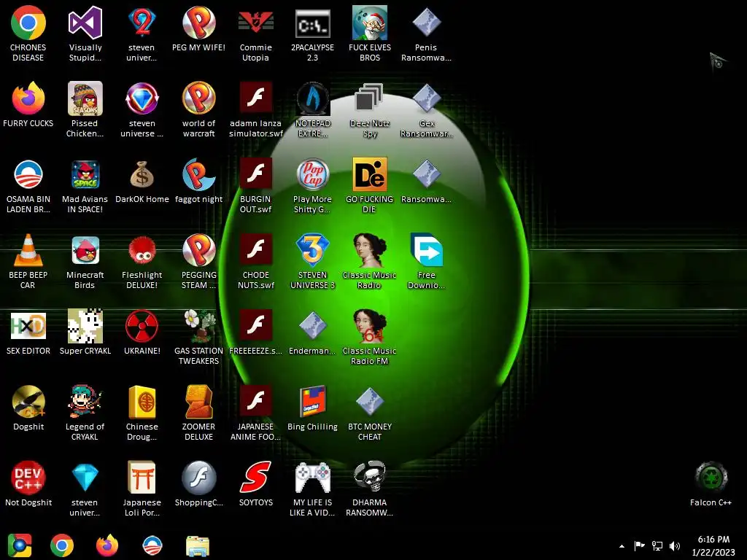Select the Fleshlight DELUXE! red fuzzy icon
Viewport: 747px width, 560px height.
142,250
